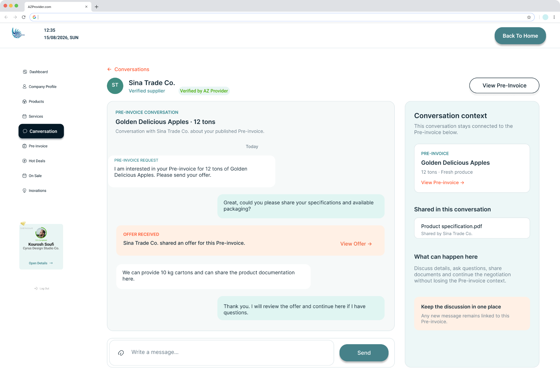
Task: Click the ST avatar of Sina Trade Co.
Action: click(x=115, y=86)
